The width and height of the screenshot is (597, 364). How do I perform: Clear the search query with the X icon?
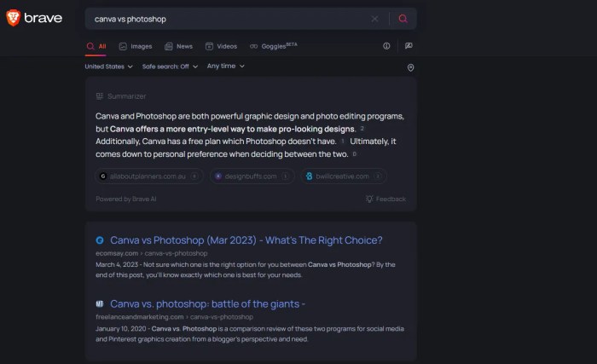374,19
